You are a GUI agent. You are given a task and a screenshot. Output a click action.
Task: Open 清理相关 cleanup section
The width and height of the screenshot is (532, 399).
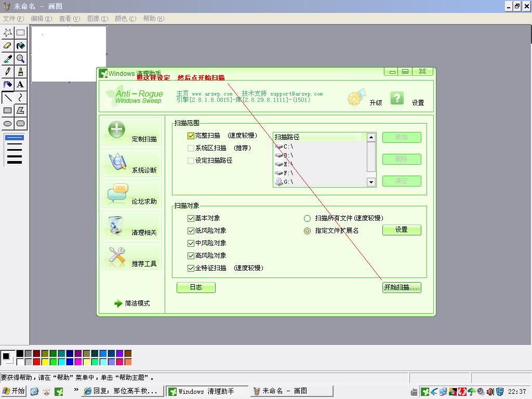[131, 225]
